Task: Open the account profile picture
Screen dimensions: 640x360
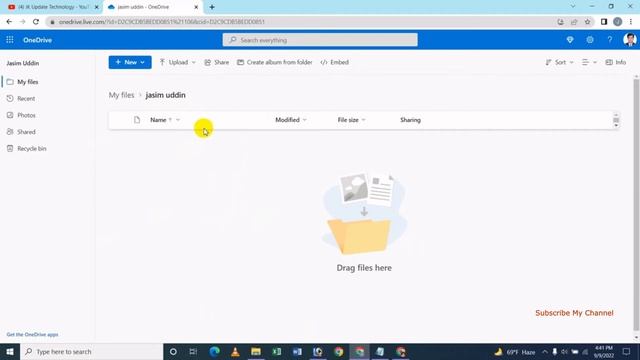Action: (x=630, y=40)
